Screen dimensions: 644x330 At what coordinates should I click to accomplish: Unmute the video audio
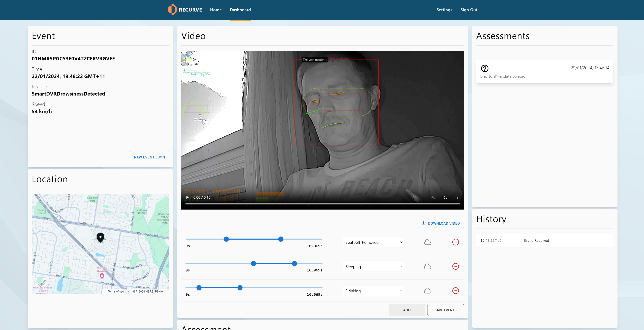coord(433,197)
